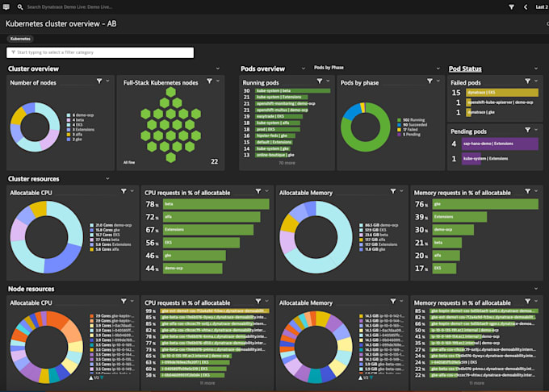549x392 pixels.
Task: Filter Node resources Allocatable CPU tile
Action: [x=124, y=301]
